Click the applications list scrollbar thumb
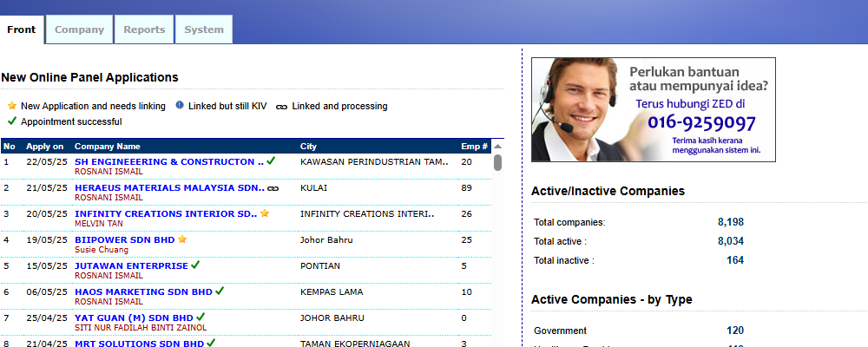868x347 pixels. point(497,162)
